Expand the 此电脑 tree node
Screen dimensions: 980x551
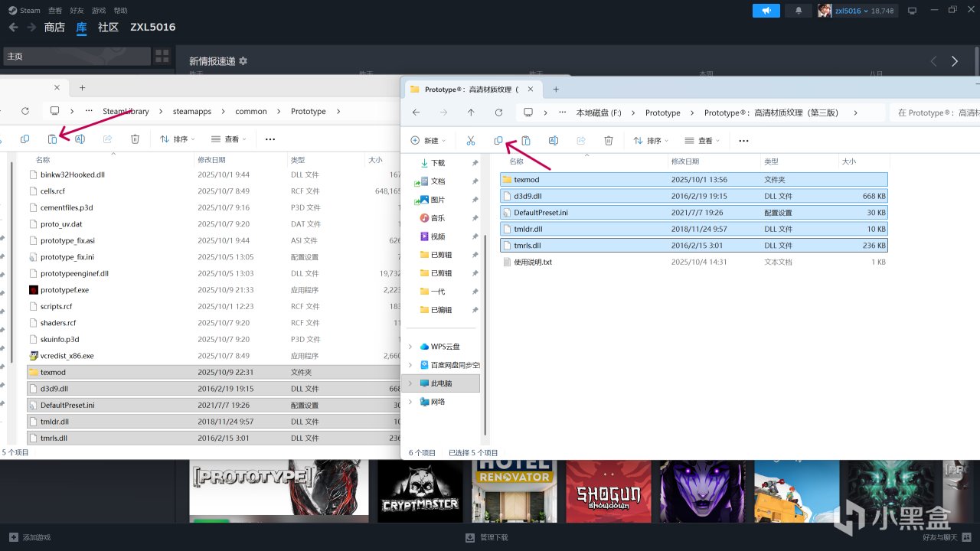[x=410, y=383]
